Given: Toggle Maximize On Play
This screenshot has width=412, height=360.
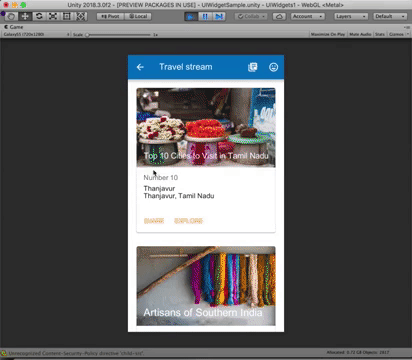Looking at the screenshot, I should coord(328,34).
